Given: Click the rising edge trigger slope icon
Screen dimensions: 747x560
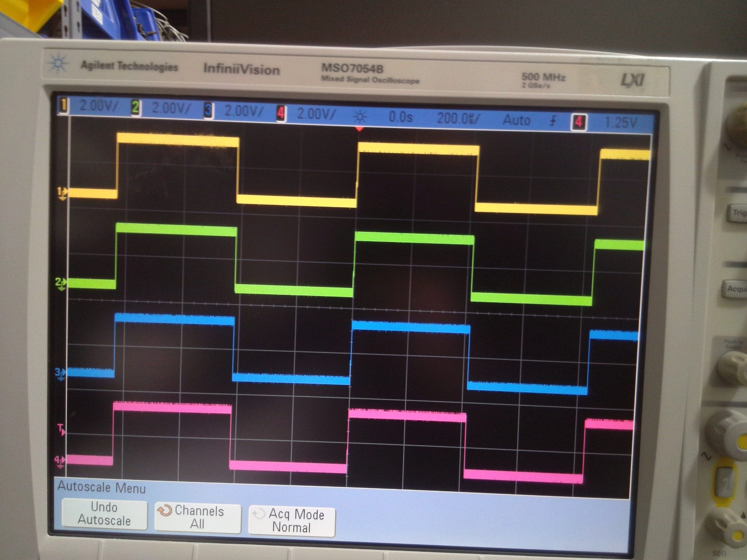Looking at the screenshot, I should [553, 121].
